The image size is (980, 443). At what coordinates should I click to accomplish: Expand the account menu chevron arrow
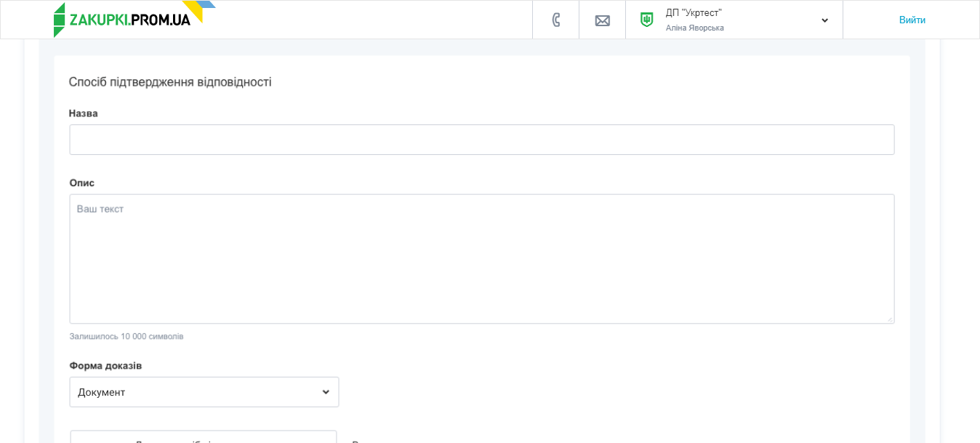(x=824, y=20)
